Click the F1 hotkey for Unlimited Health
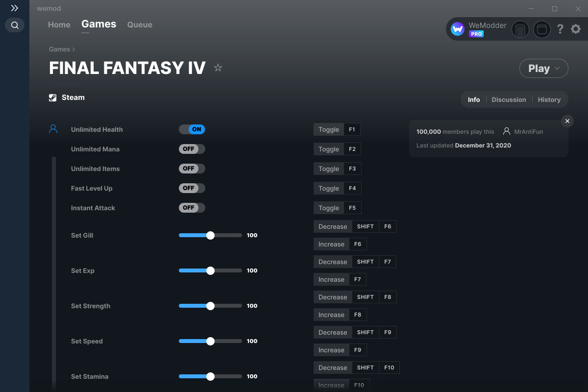This screenshot has height=392, width=588. (337, 129)
